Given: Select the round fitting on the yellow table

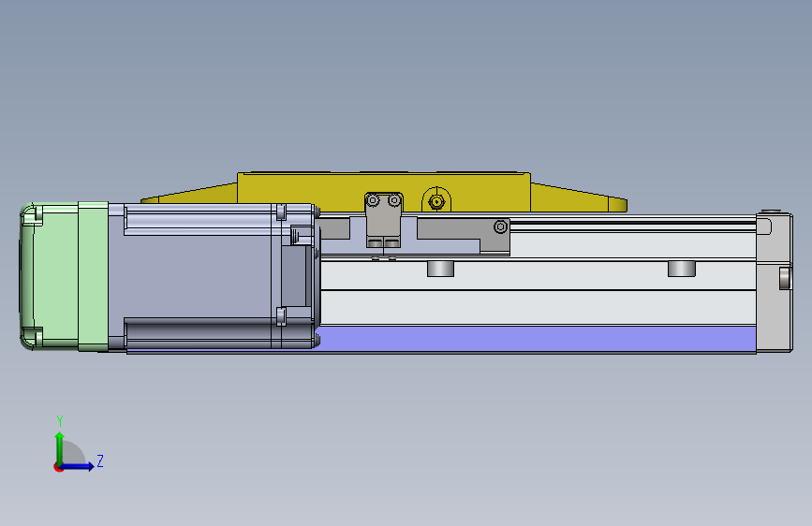Looking at the screenshot, I should point(436,201).
